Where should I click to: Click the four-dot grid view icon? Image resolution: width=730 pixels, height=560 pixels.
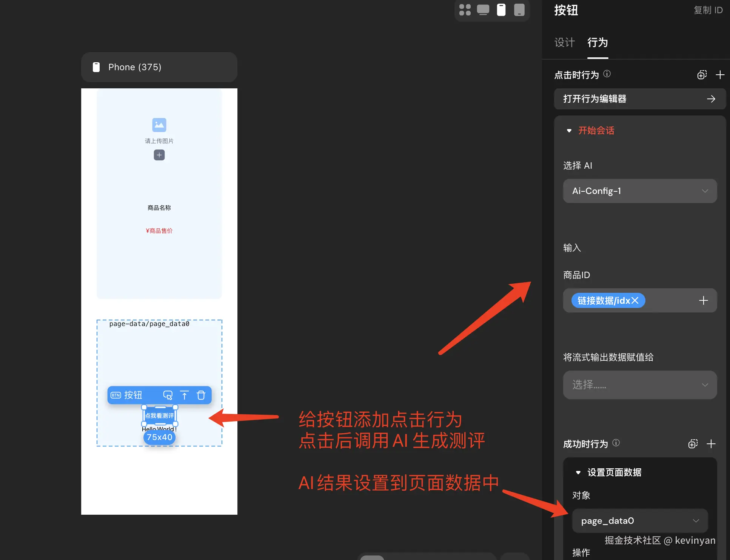pyautogui.click(x=465, y=10)
